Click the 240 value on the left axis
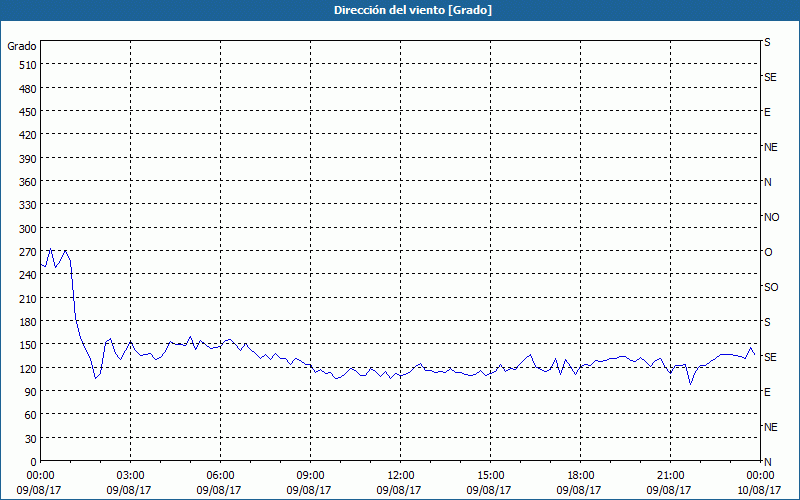The width and height of the screenshot is (800, 500). [x=28, y=276]
